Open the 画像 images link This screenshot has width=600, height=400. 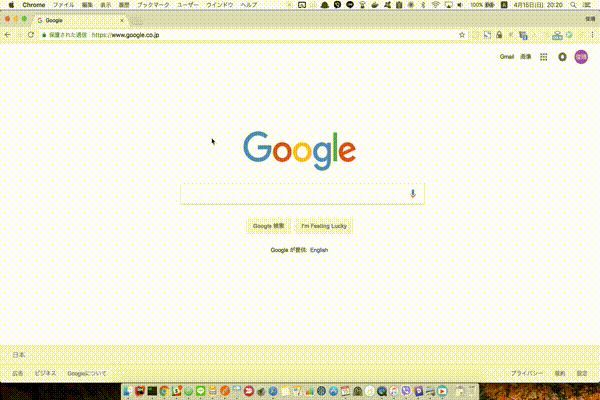click(x=526, y=57)
